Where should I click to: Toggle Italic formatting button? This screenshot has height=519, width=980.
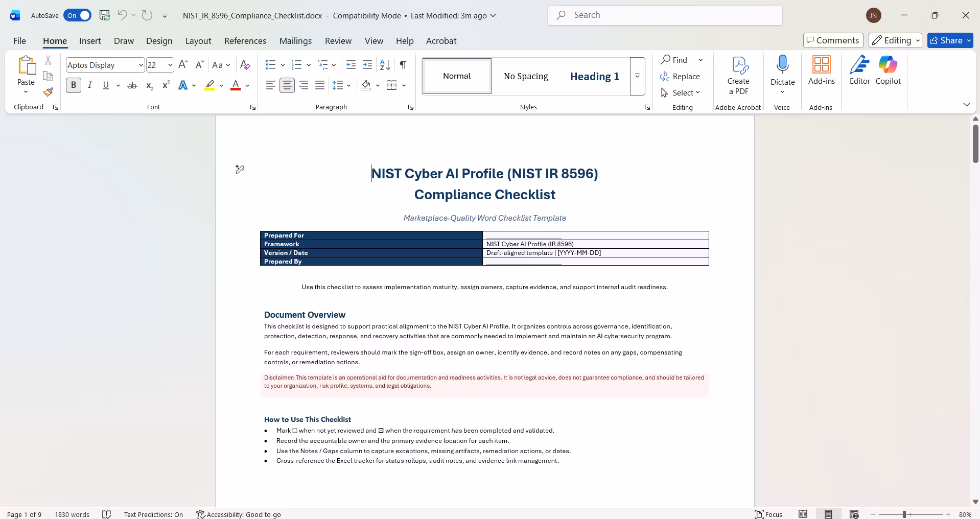coord(89,85)
